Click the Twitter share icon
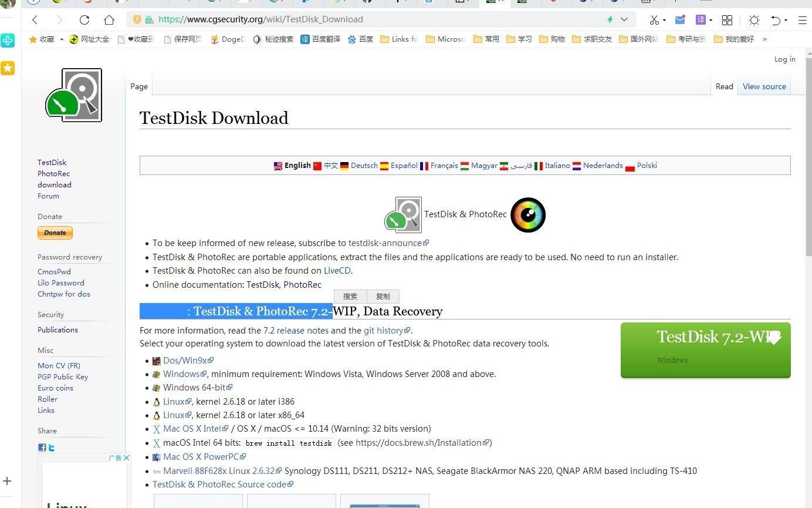This screenshot has width=812, height=508. (52, 448)
